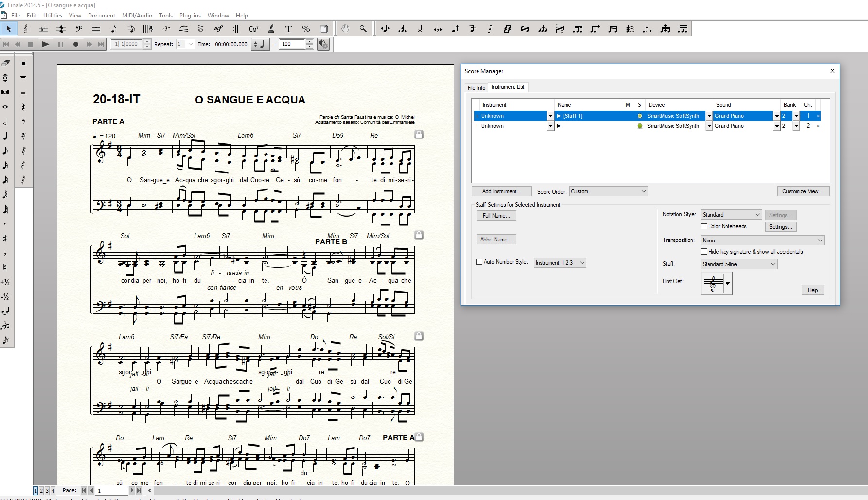Check Hide key signature and show all accidentals

(704, 251)
